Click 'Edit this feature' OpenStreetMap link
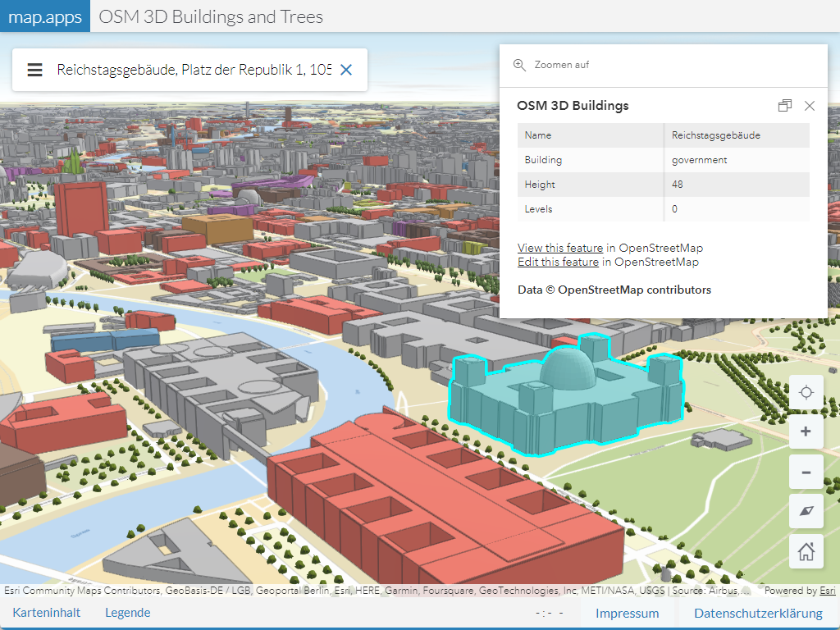Image resolution: width=840 pixels, height=630 pixels. (558, 262)
